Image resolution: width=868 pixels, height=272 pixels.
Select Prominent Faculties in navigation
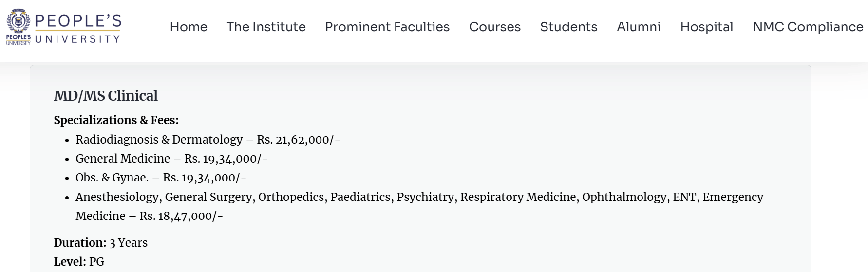pyautogui.click(x=387, y=27)
